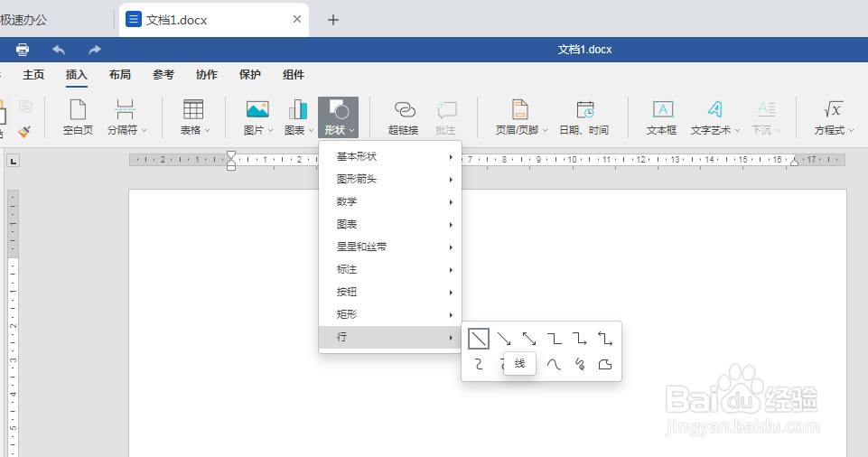
Task: Select the freeform shape
Action: click(x=605, y=364)
